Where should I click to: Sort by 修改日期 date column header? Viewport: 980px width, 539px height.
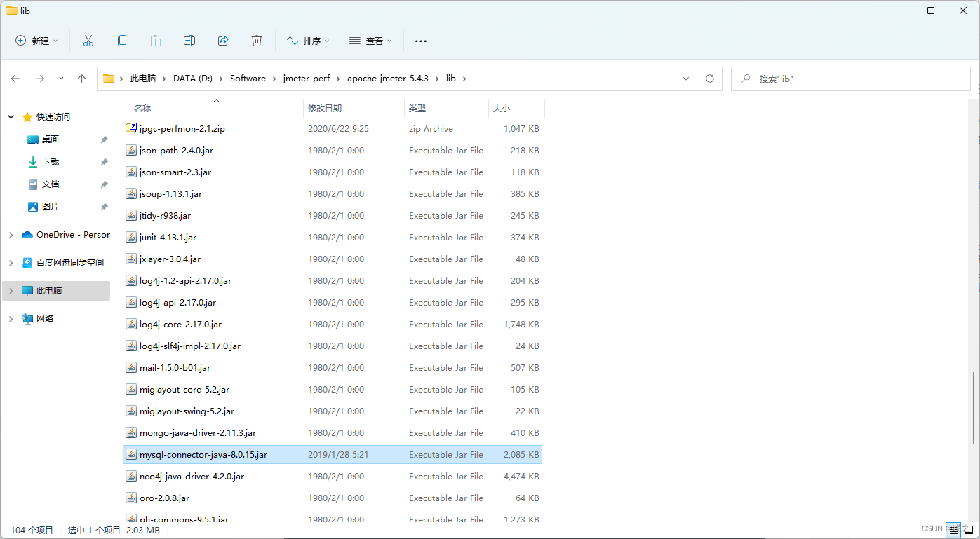click(325, 108)
